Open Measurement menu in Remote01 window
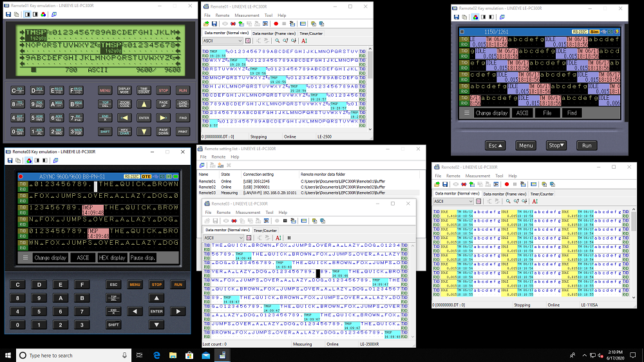 247,15
